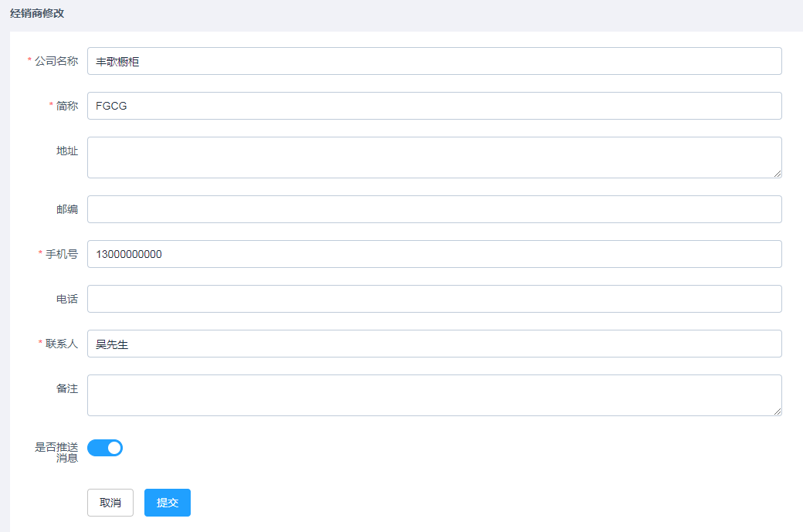
Task: Click the 电话 label text
Action: 67,299
